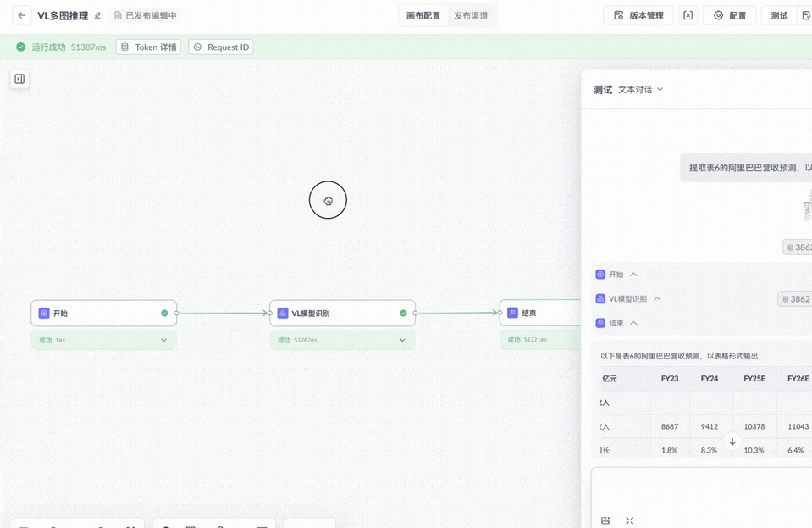Click the VL模型识别 node icon on canvas
This screenshot has height=528, width=812.
(x=283, y=313)
